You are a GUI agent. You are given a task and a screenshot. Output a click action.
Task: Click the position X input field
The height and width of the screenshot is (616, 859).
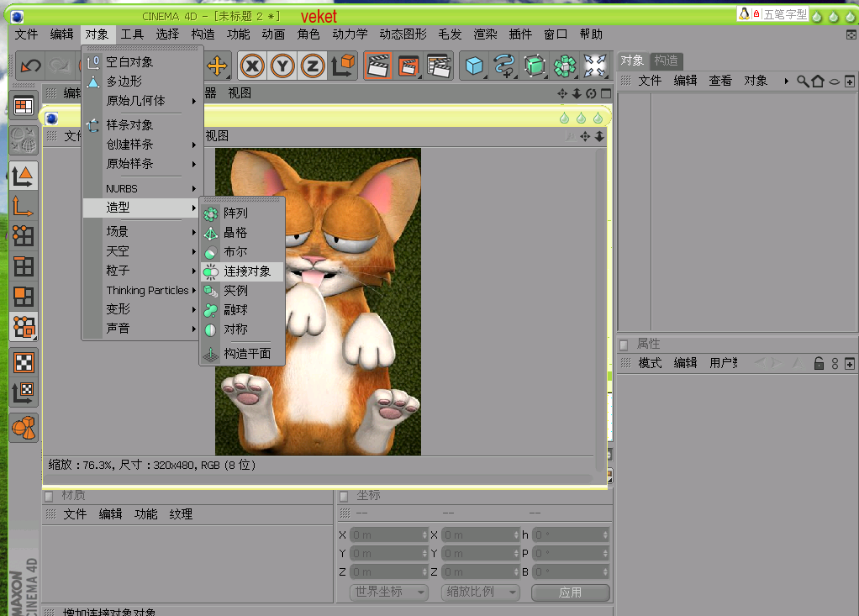pos(388,535)
